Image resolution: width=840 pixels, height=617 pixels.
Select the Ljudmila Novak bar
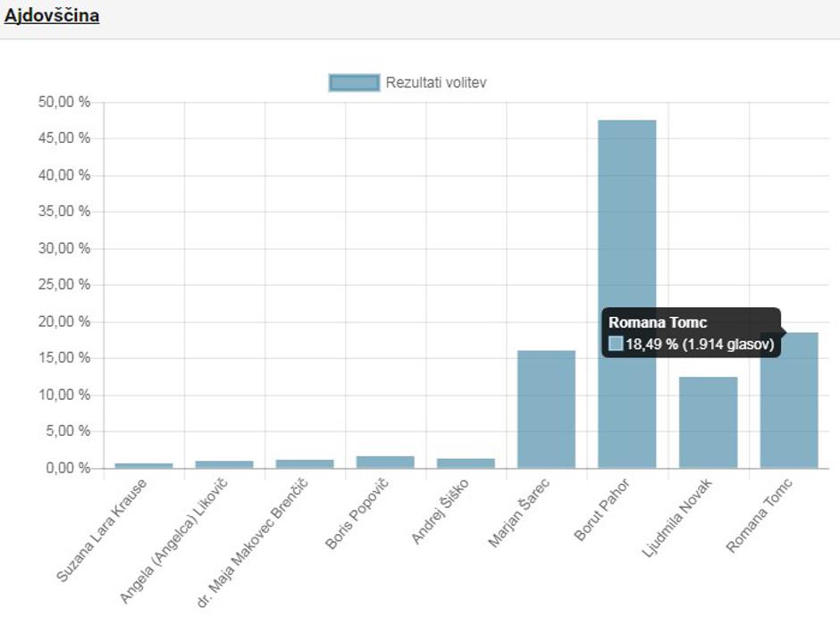click(708, 422)
